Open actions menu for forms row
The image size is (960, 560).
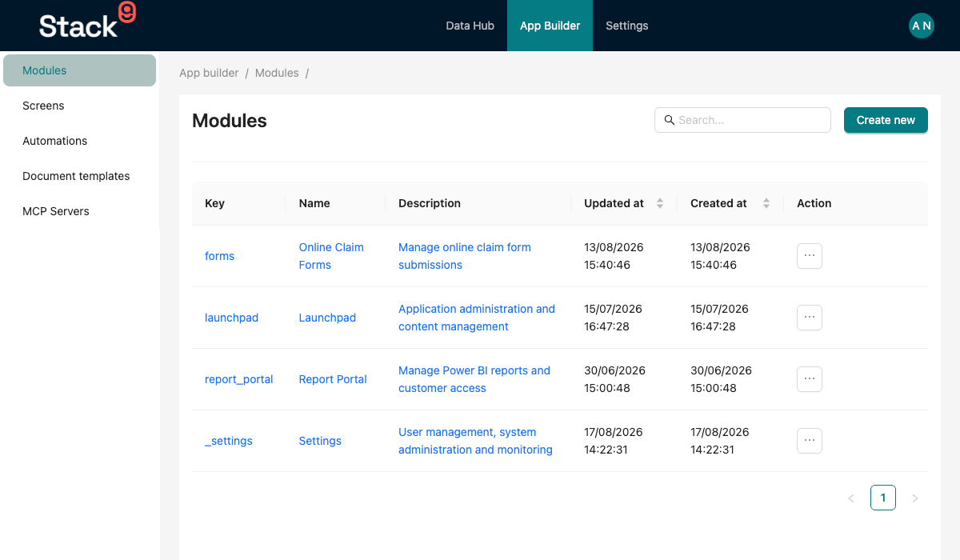pyautogui.click(x=810, y=256)
